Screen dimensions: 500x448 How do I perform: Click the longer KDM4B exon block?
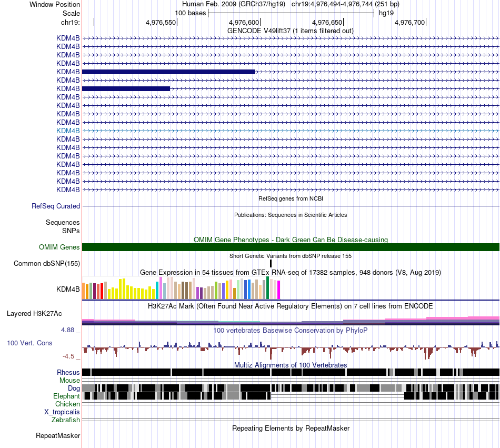pos(169,72)
